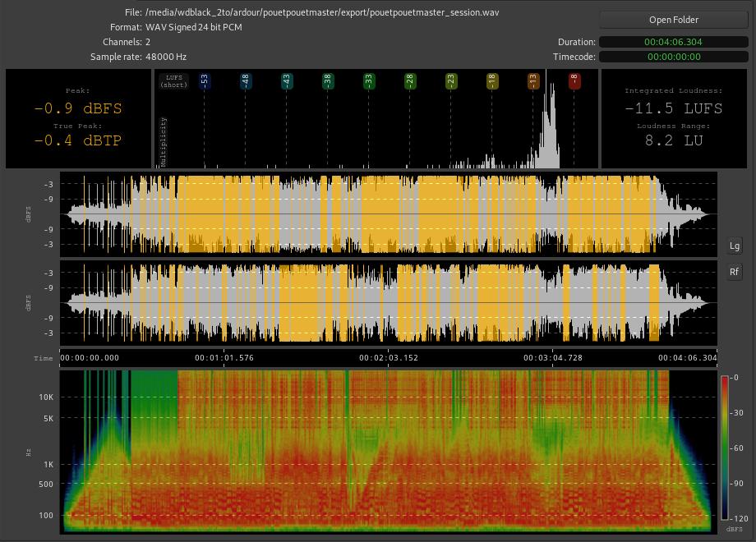Viewport: 756px width, 542px height.
Task: Click the red -8 LUFS marker
Action: point(574,80)
